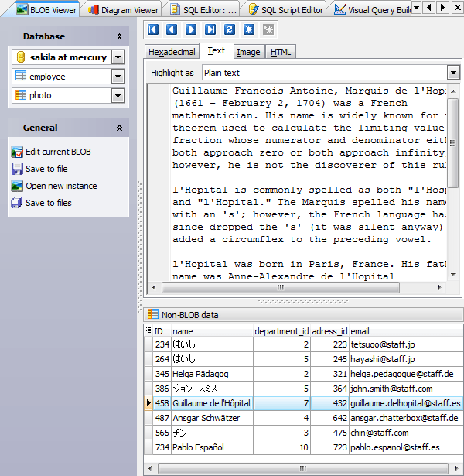Open the database dropdown showing sakila at mercury
This screenshot has height=476, width=464.
pos(118,57)
